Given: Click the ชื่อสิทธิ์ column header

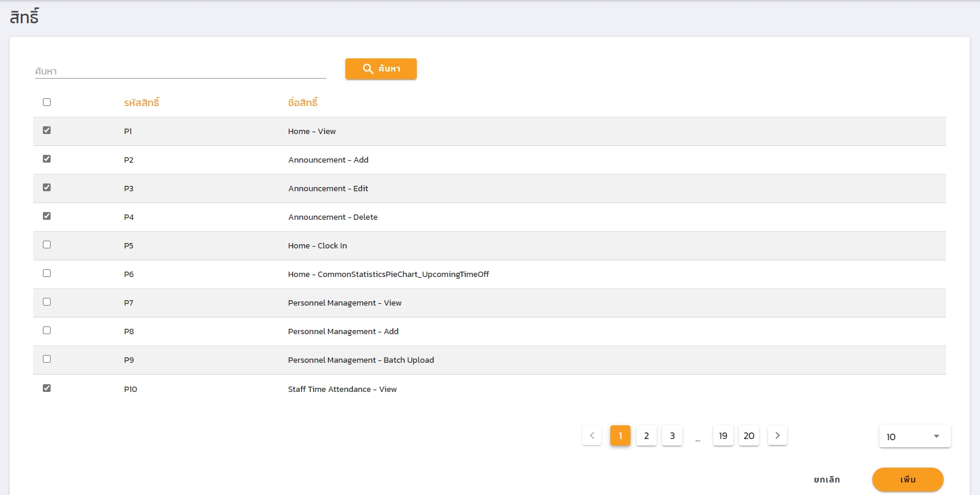Looking at the screenshot, I should [x=302, y=103].
